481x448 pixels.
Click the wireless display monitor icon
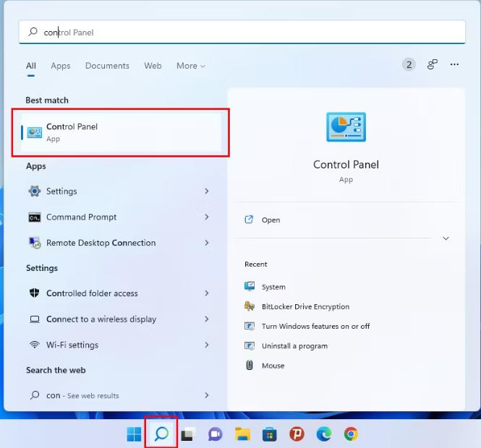(x=35, y=319)
